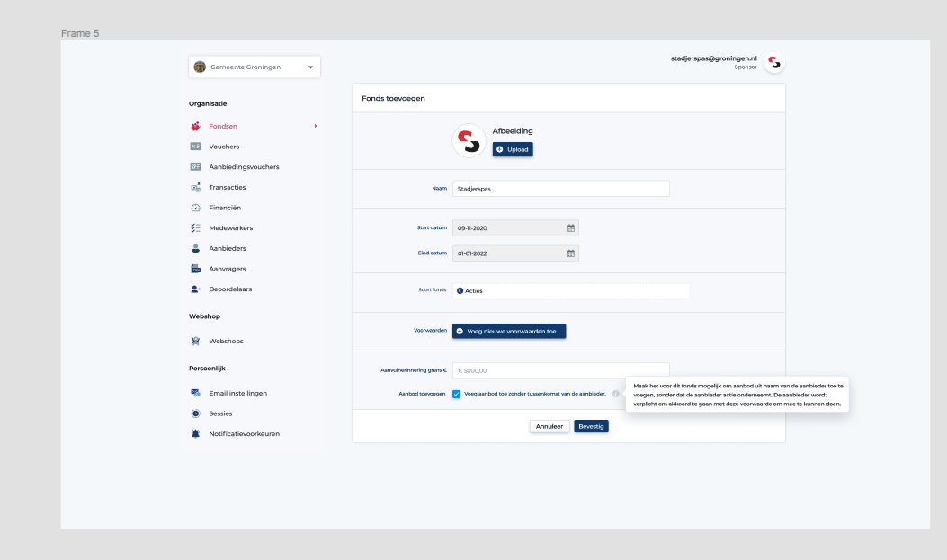Viewport: 947px width, 560px height.
Task: Click the Naam input field
Action: click(560, 189)
